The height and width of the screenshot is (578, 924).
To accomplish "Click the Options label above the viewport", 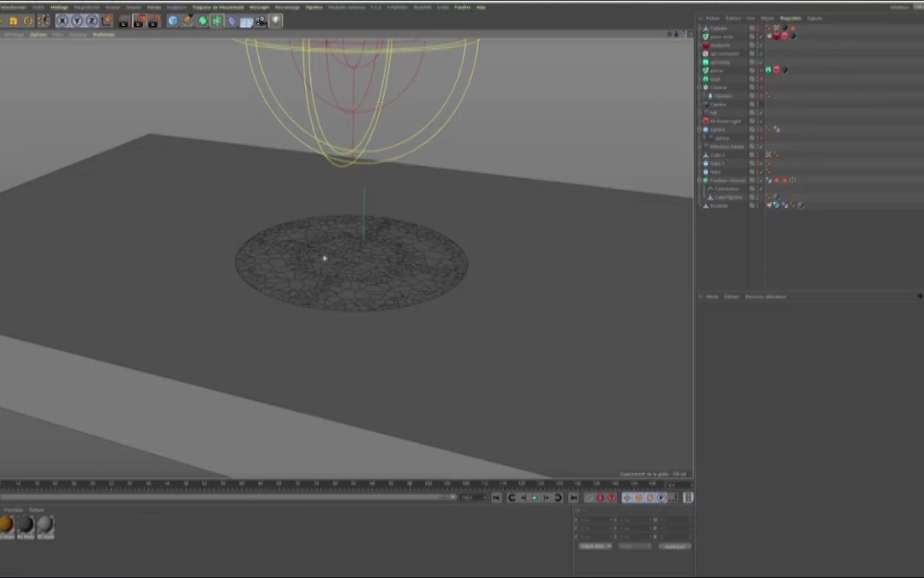I will pyautogui.click(x=38, y=34).
